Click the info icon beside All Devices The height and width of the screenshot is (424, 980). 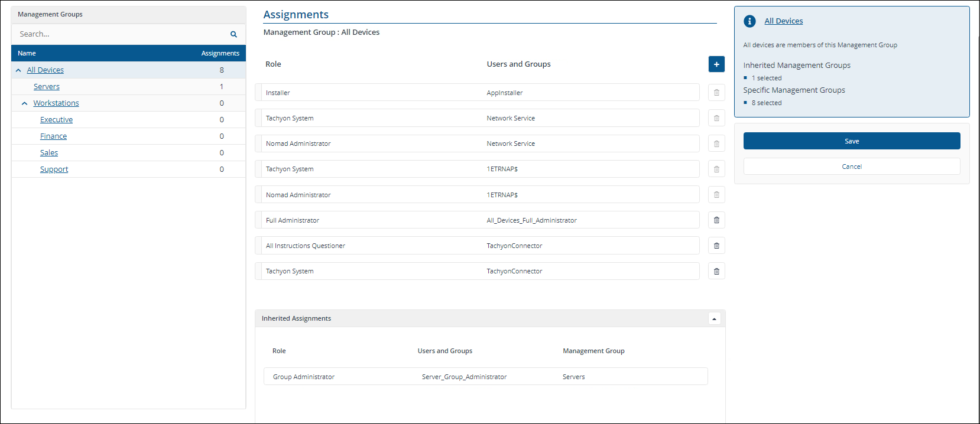coord(749,21)
